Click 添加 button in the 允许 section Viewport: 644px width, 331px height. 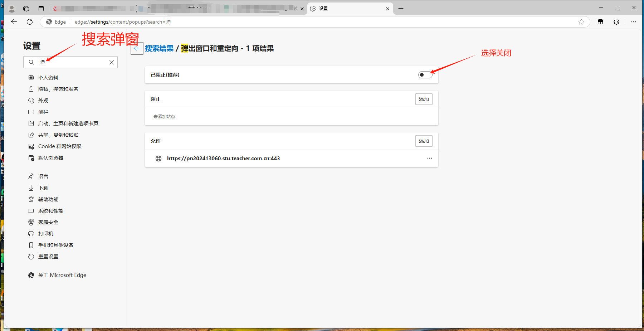tap(424, 141)
